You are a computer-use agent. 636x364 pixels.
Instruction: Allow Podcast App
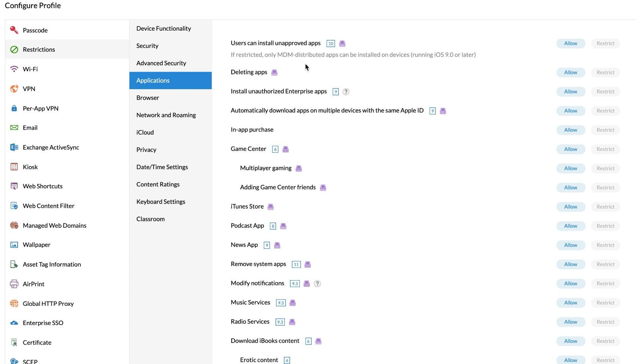pos(571,226)
